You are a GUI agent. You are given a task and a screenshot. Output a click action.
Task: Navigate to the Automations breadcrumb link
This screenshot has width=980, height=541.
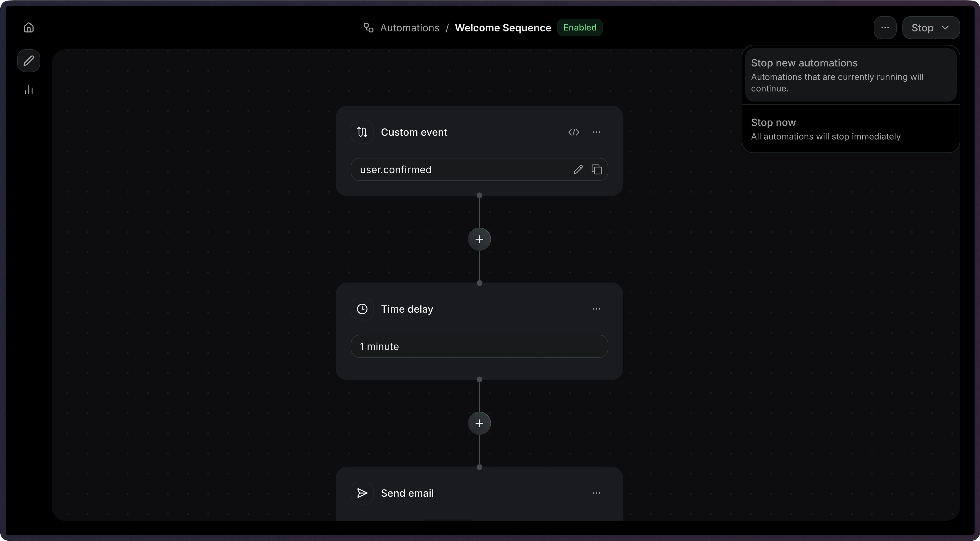pos(409,28)
